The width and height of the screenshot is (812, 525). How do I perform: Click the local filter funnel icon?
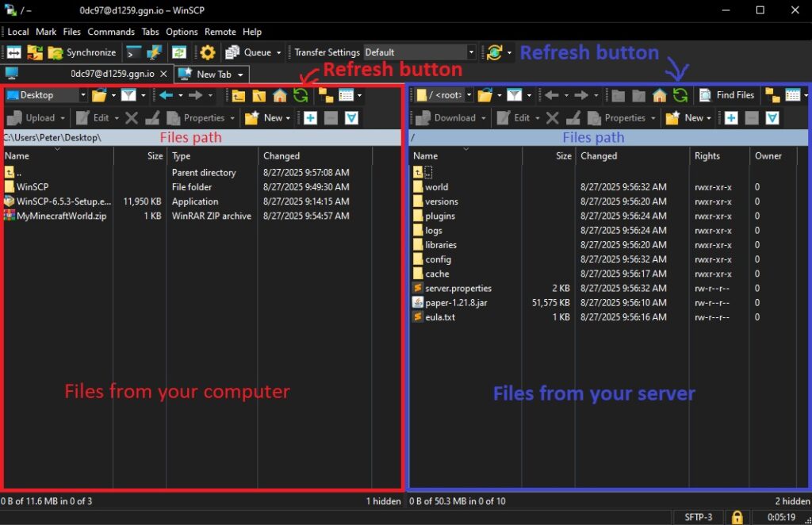[x=128, y=95]
